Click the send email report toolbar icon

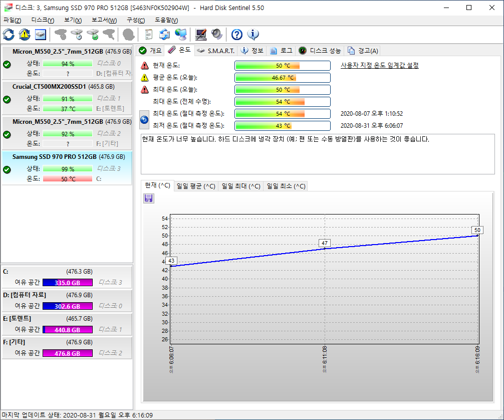pos(164,35)
